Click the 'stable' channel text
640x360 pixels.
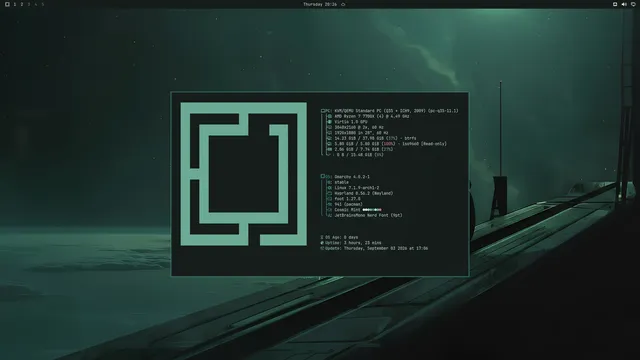(342, 182)
